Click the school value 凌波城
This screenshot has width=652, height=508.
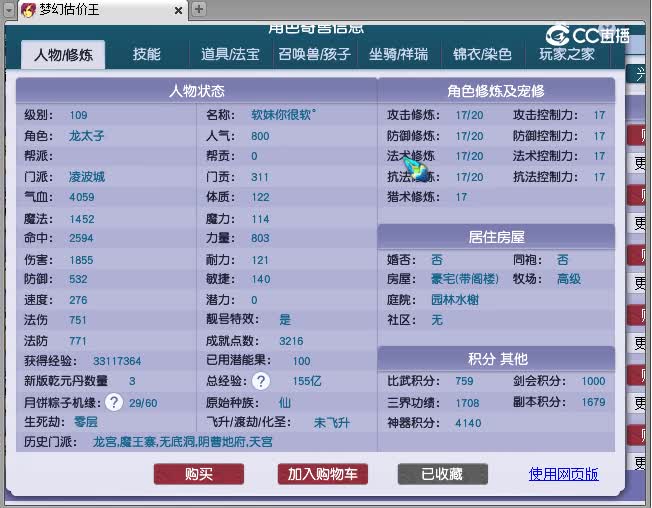tap(86, 177)
